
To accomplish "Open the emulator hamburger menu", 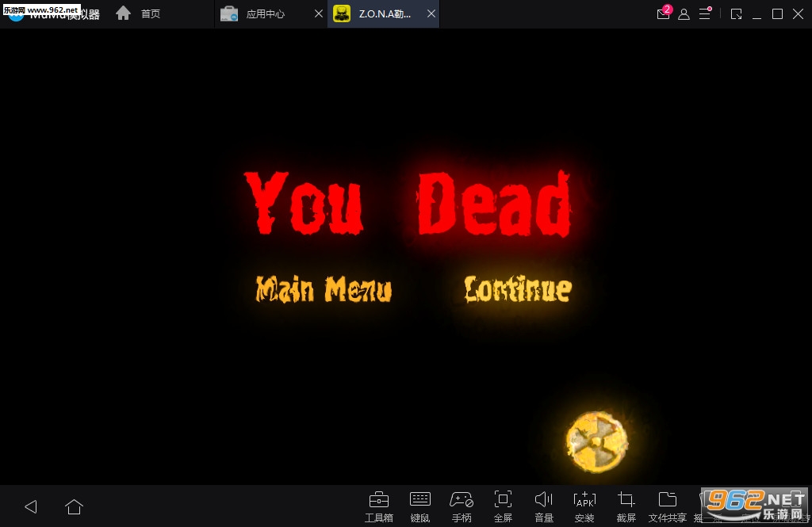I will pos(705,13).
